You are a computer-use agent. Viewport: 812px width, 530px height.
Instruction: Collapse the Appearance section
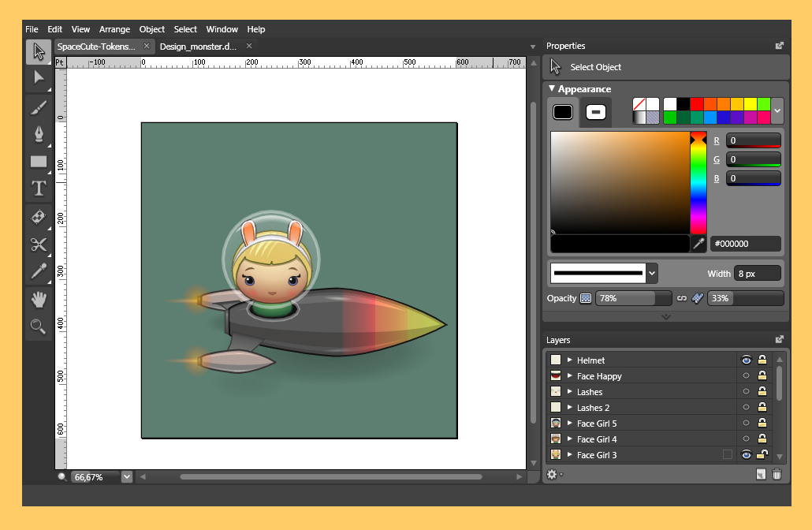coord(552,89)
